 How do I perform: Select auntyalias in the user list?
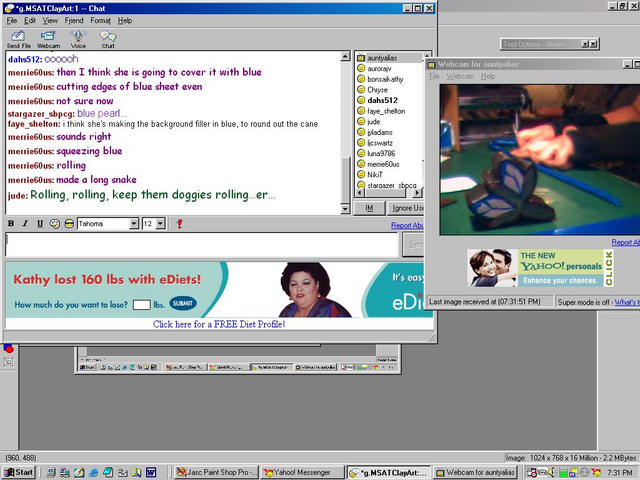tap(382, 58)
